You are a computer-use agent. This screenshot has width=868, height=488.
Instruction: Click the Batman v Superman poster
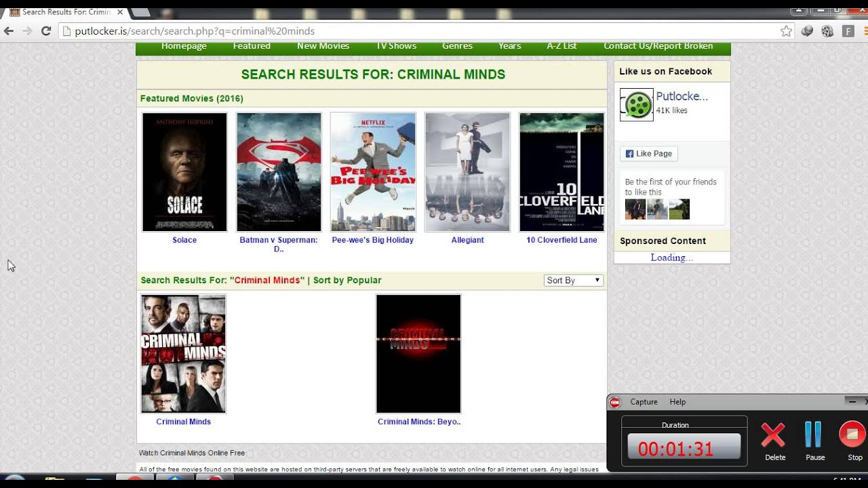click(x=279, y=172)
